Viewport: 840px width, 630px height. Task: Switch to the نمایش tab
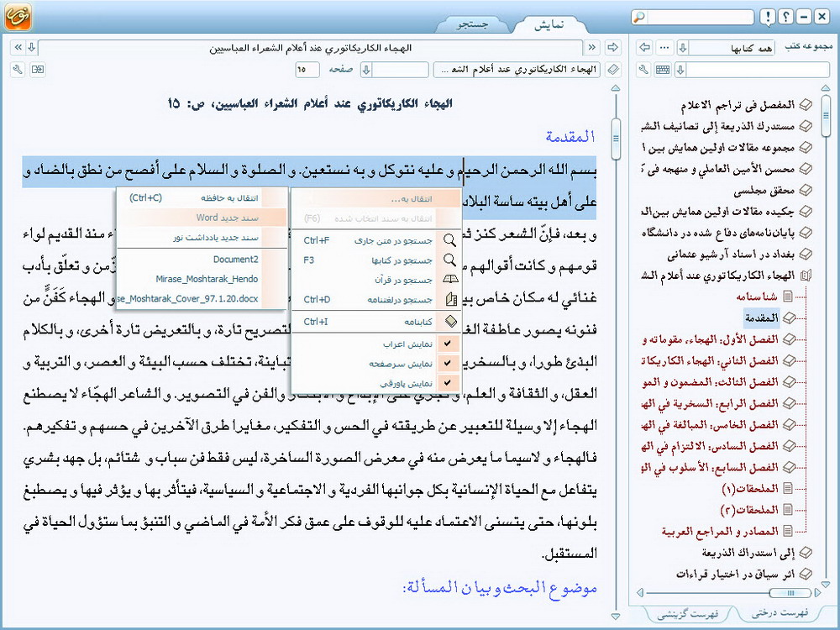549,24
